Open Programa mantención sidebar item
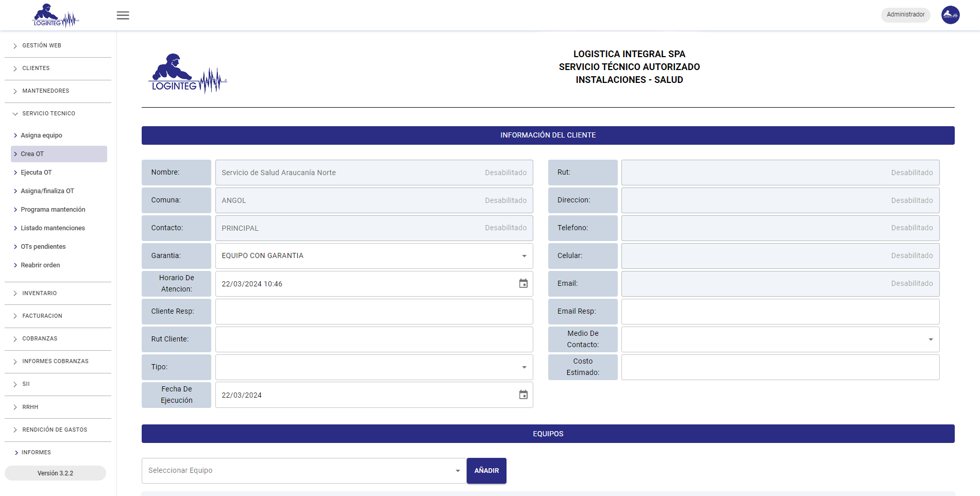Screen dimensions: 980x496 click(x=53, y=210)
